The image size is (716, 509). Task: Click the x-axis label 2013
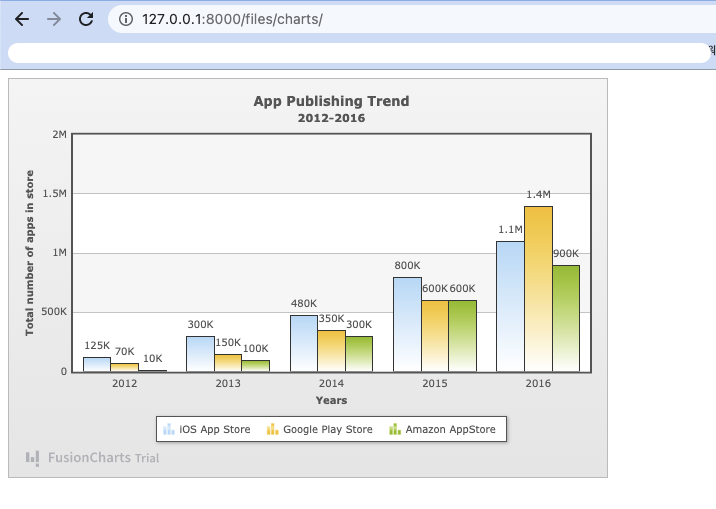[228, 383]
